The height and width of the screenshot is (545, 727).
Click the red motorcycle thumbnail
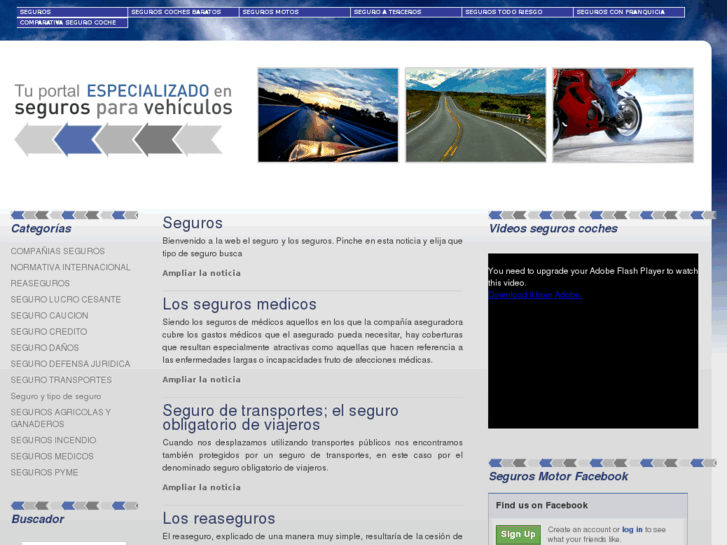click(x=623, y=115)
